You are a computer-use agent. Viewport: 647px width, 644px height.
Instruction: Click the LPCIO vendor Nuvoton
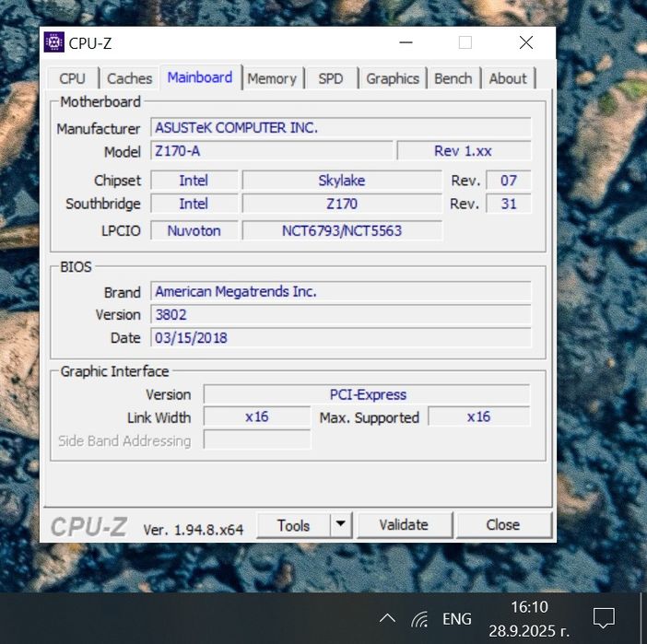(194, 230)
